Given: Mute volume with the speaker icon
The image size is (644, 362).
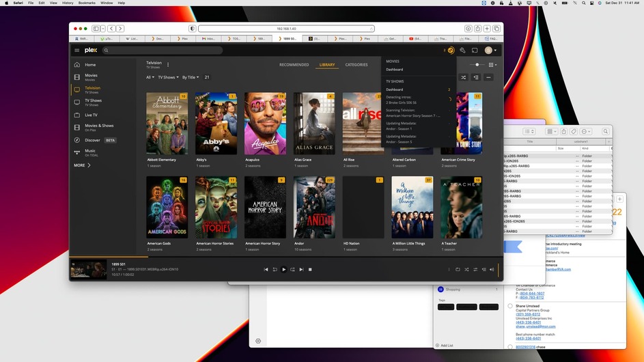Looking at the screenshot, I should (492, 270).
